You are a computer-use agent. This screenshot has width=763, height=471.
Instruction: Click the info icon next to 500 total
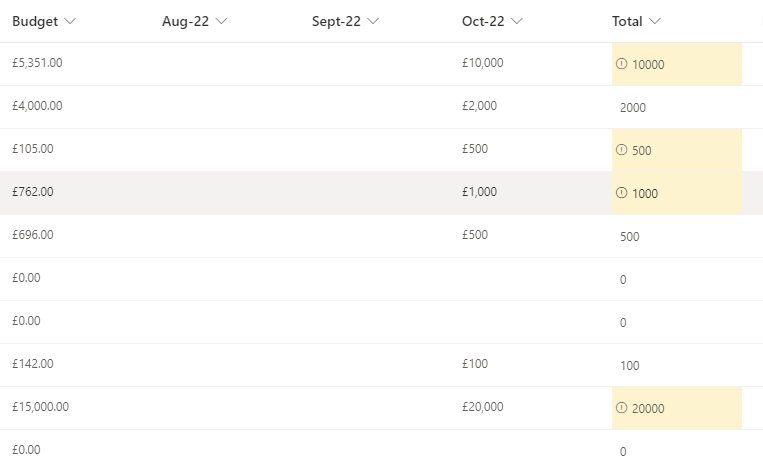point(621,150)
